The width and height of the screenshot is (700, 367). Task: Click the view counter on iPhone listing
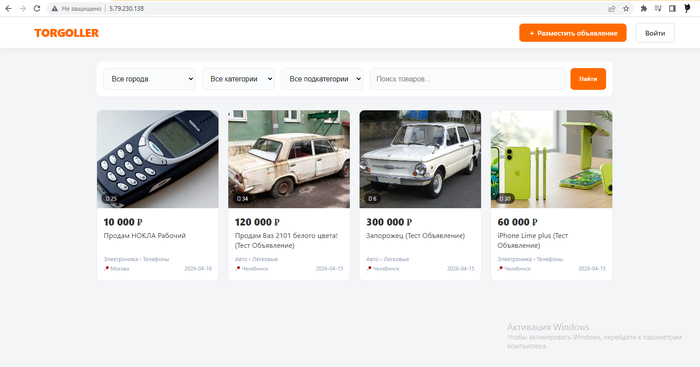(505, 199)
